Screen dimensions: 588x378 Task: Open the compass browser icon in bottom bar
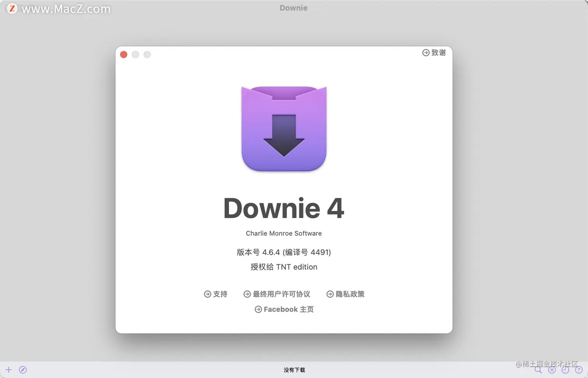coord(23,370)
